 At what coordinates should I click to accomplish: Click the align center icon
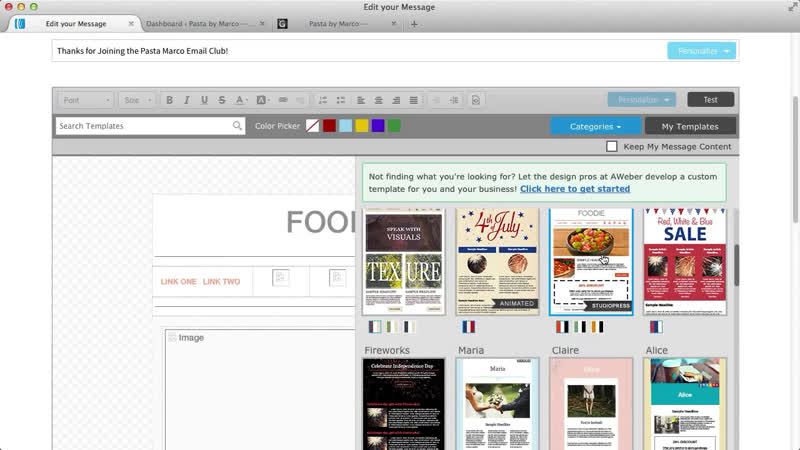coord(379,100)
